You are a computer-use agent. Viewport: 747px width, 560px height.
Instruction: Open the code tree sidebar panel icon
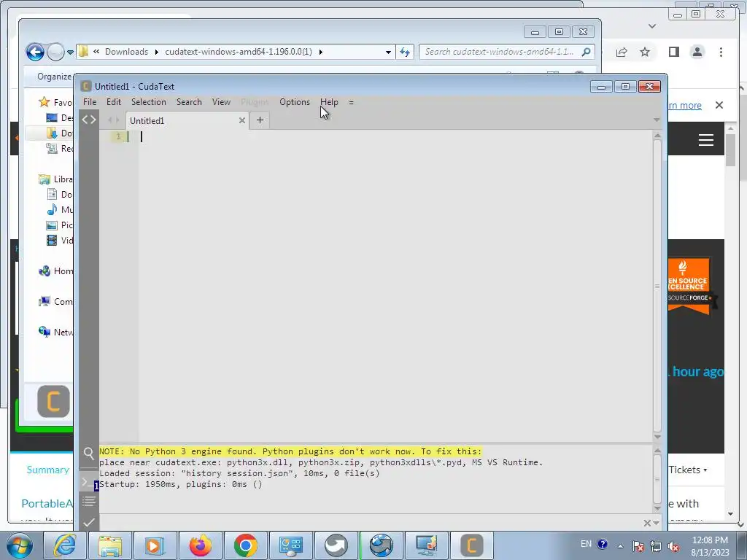(x=88, y=120)
